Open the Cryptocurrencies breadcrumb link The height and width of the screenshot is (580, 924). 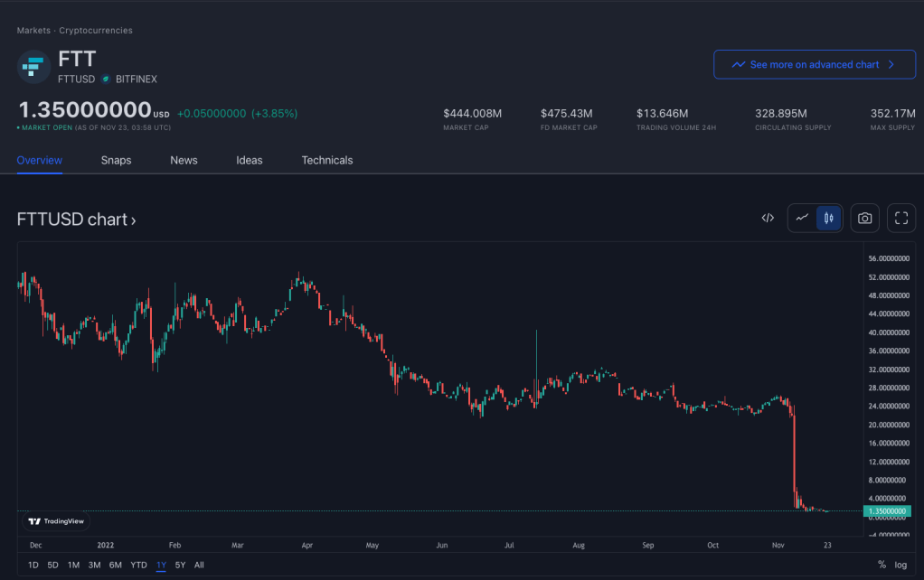click(x=96, y=31)
